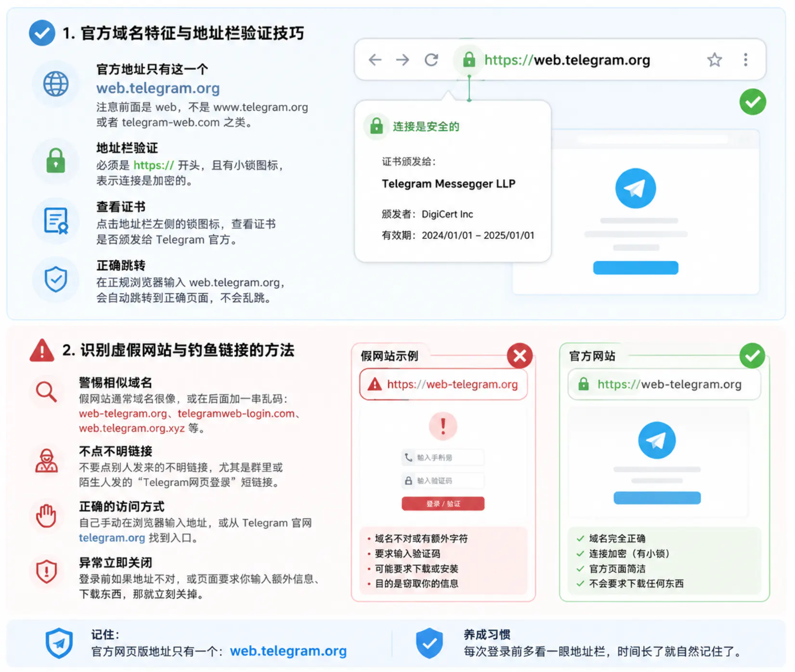The image size is (795, 672).
Task: Click the blue web.telegram.org link in section 1
Action: click(x=158, y=88)
